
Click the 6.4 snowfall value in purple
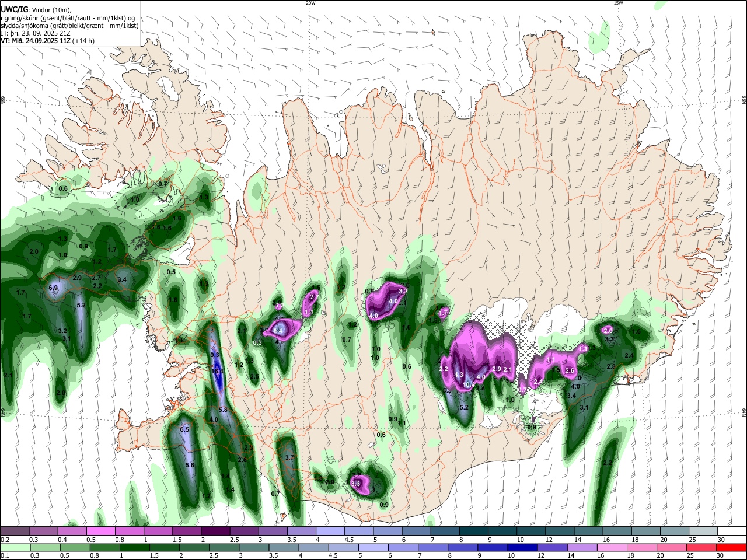[278, 330]
